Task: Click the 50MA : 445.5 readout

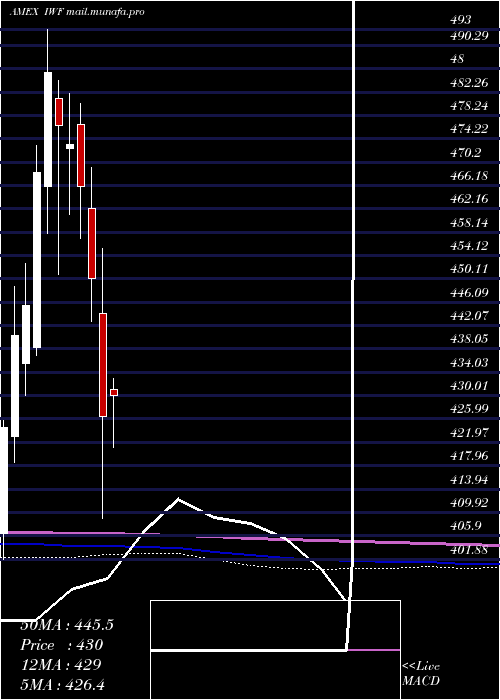Action: tap(67, 625)
